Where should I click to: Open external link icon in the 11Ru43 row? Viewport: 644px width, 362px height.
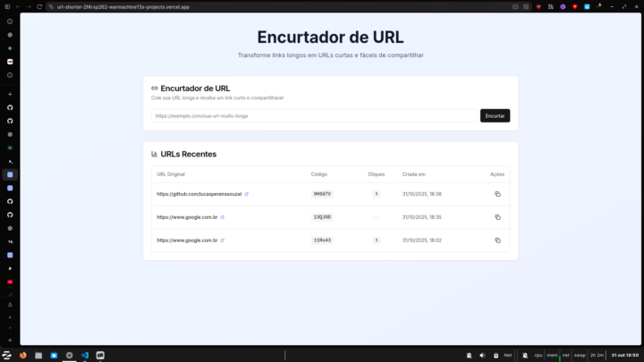click(223, 240)
